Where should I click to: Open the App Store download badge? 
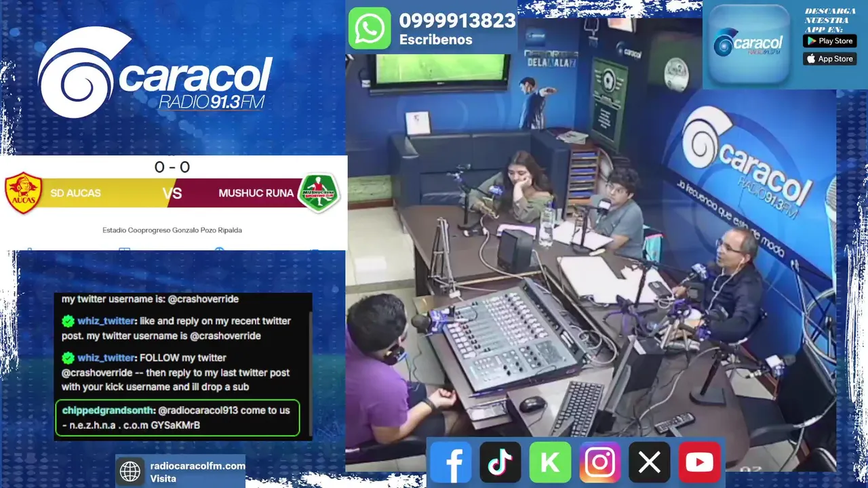pos(829,59)
